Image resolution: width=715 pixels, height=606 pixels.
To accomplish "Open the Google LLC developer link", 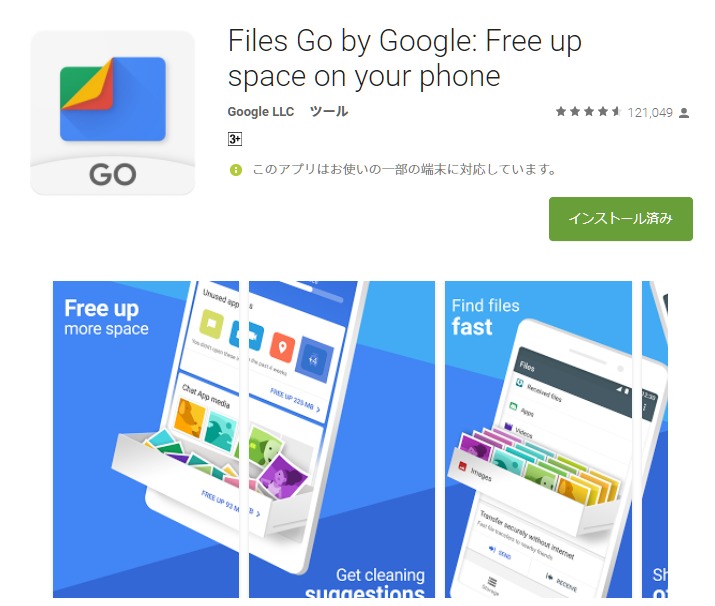I will click(x=261, y=112).
